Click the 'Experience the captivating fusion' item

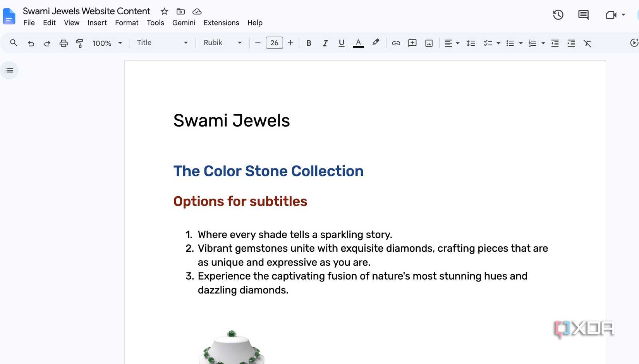(x=362, y=283)
